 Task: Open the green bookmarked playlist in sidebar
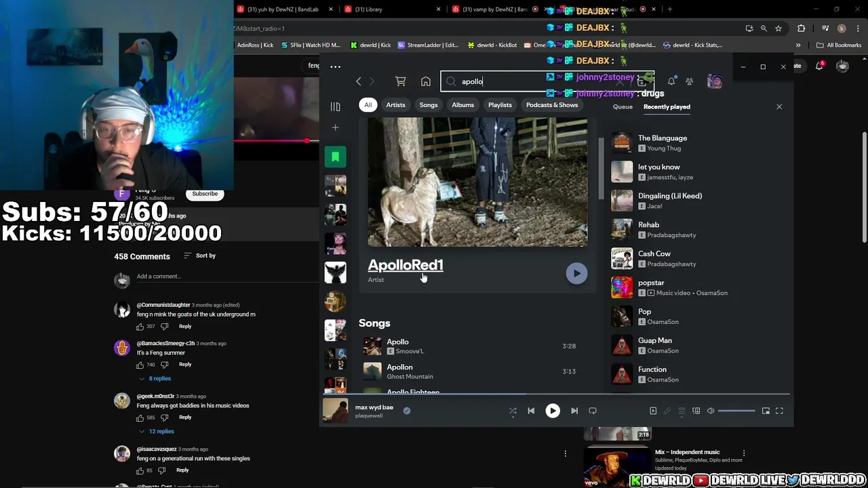click(x=335, y=157)
